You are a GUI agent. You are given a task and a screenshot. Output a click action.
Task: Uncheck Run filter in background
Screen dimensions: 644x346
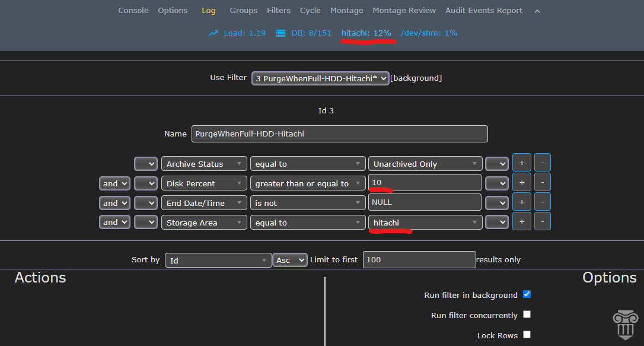527,294
